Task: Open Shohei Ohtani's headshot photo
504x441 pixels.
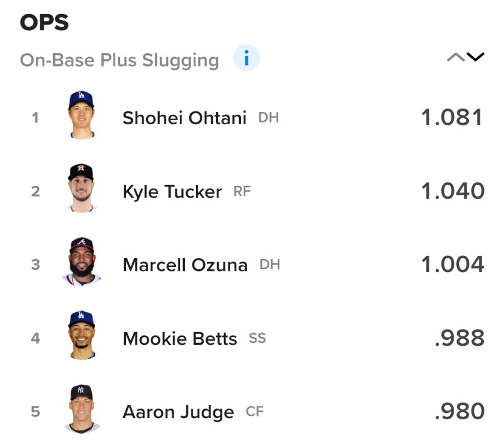Action: coord(81,114)
